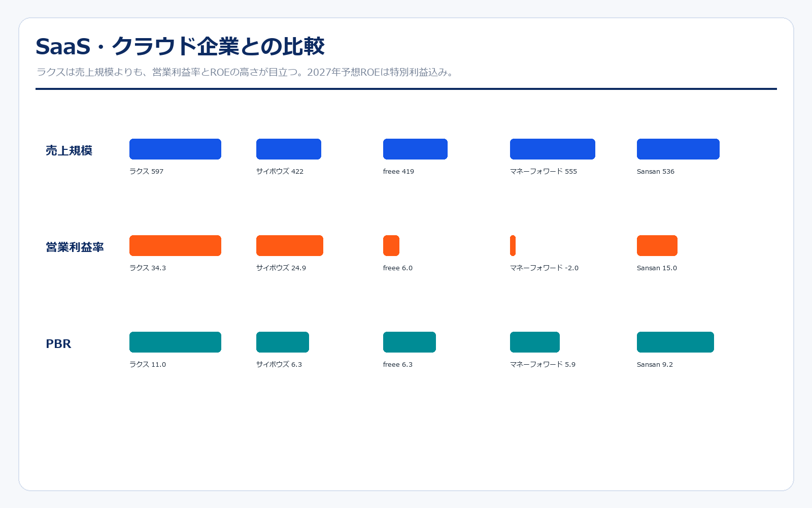Click the orange bar above サイボウズ 24.9

click(290, 245)
